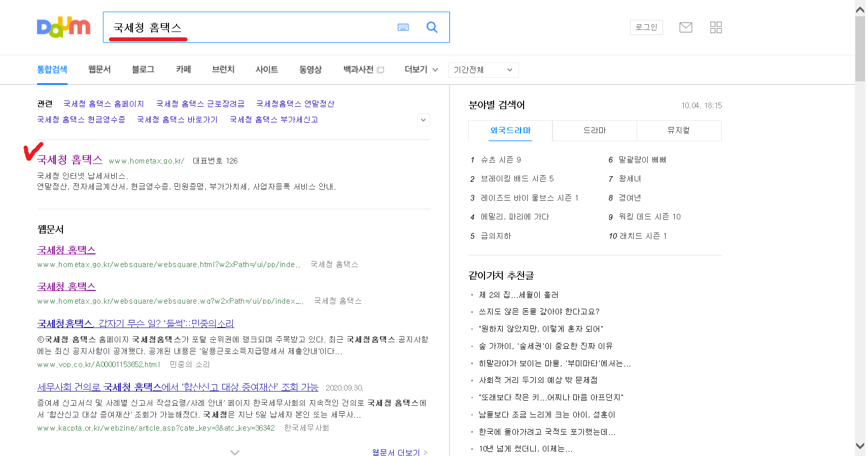Open recommended post 쓰지도 않은 돈을 갚아야 한다고요?
The image size is (868, 456).
(539, 312)
